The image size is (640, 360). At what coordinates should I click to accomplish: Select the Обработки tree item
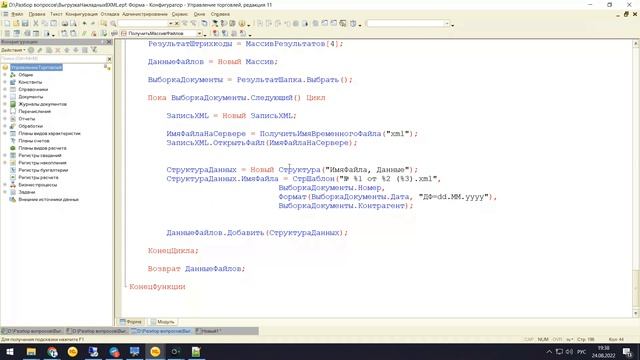pos(31,126)
